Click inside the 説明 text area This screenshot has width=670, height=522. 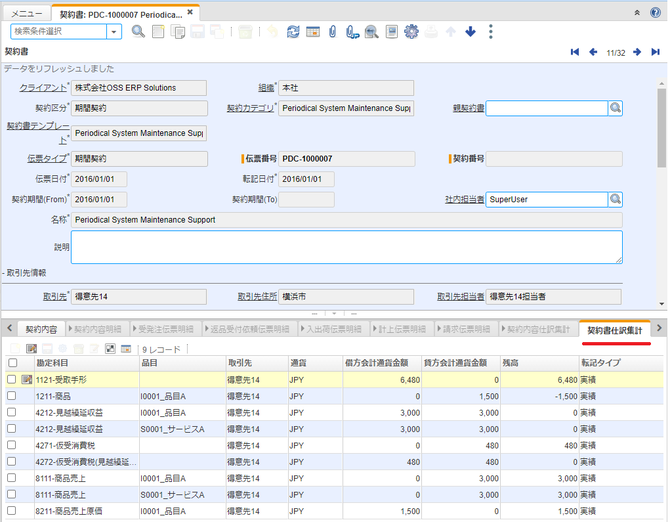pos(347,247)
